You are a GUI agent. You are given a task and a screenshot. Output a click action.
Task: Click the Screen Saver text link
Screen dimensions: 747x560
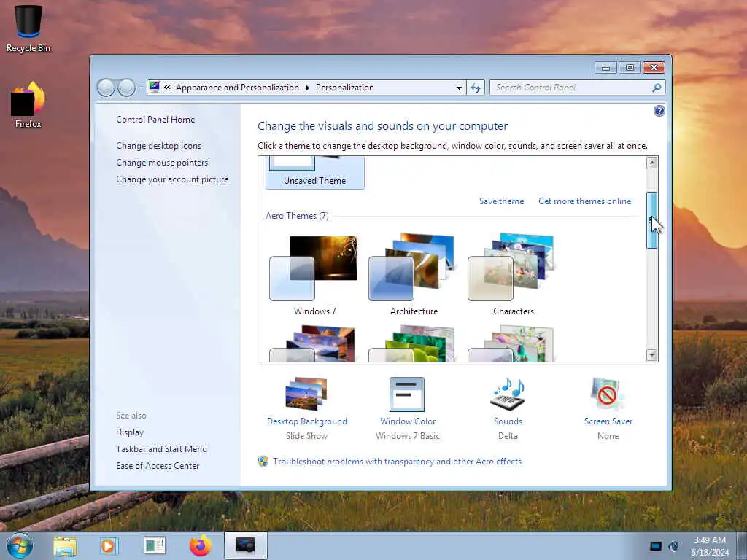tap(608, 421)
